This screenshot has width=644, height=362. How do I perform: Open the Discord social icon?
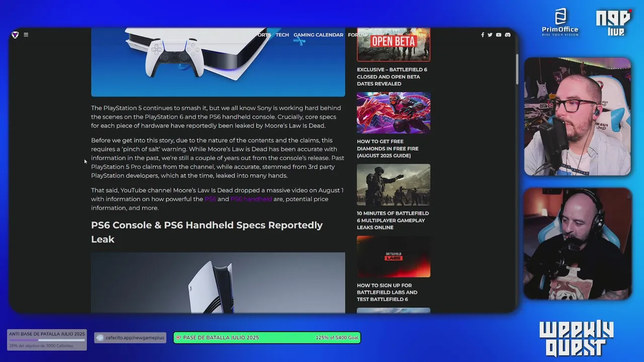point(508,35)
